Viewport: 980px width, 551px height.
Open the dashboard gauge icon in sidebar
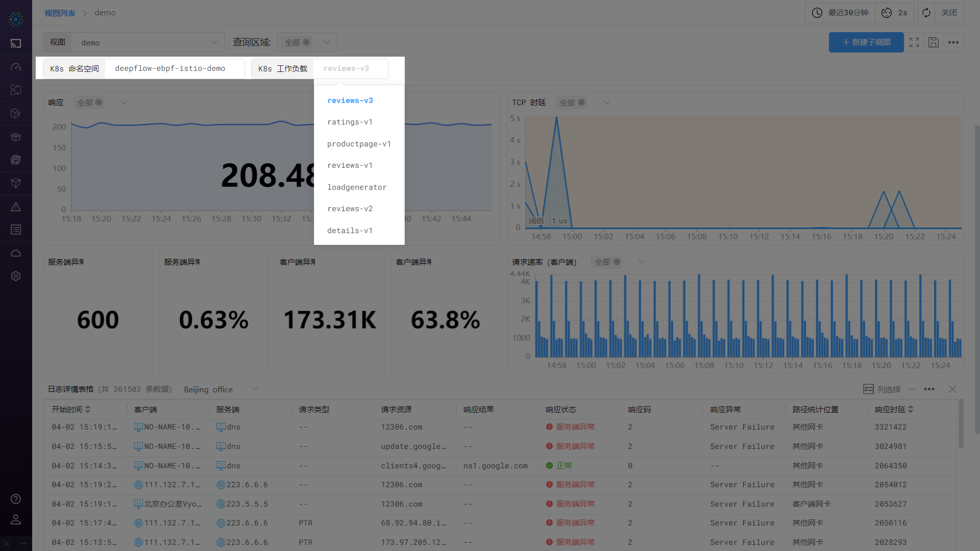pos(16,67)
